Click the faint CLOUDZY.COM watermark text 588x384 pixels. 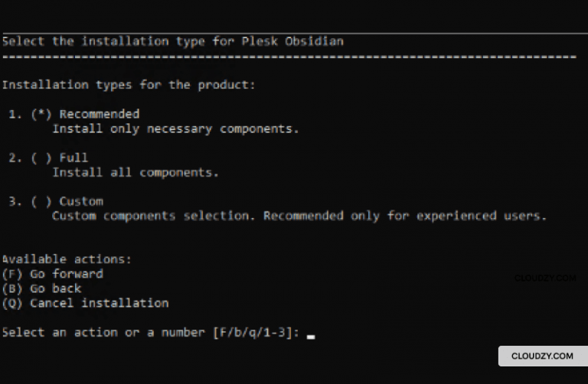click(545, 278)
